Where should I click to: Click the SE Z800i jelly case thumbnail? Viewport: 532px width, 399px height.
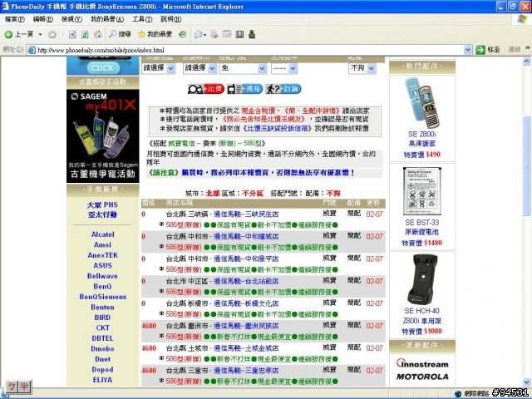tap(422, 103)
